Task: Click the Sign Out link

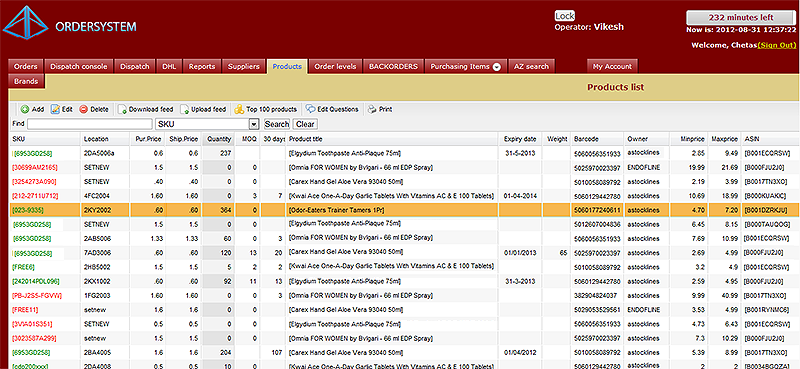Action: point(777,45)
